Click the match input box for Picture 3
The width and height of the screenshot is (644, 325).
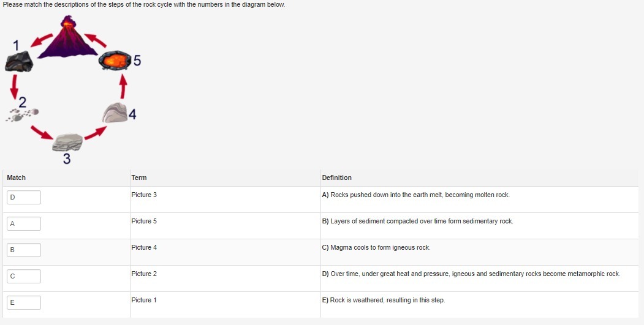pyautogui.click(x=24, y=197)
